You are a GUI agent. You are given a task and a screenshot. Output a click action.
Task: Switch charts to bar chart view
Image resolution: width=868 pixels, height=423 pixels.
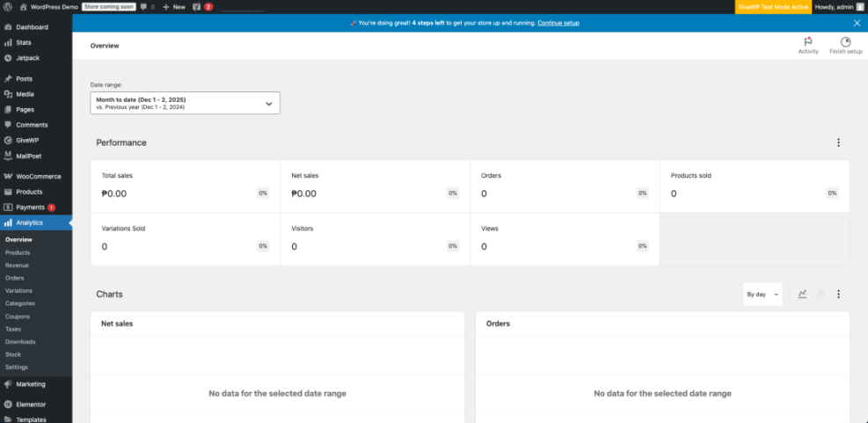[x=821, y=295]
